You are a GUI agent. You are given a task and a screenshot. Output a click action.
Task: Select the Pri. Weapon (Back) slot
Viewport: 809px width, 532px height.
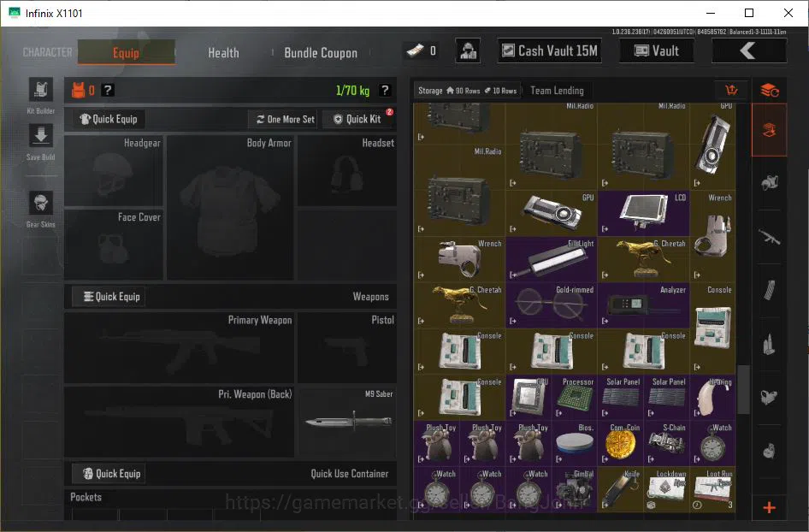[180, 422]
